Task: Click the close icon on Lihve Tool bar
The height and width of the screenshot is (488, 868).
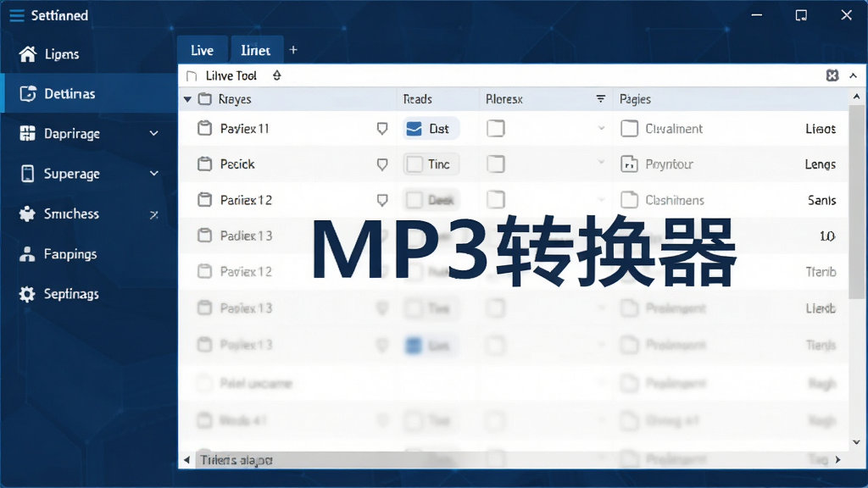Action: click(832, 75)
